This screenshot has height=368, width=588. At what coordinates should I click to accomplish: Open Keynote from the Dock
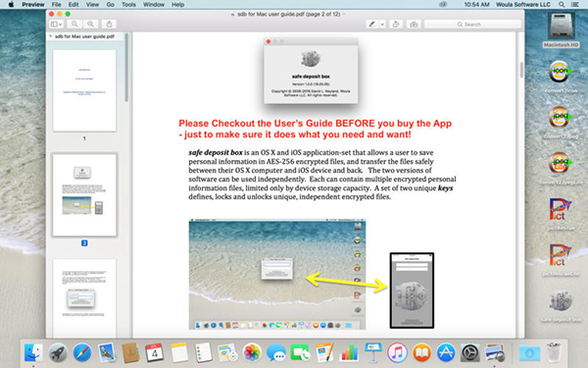pos(373,352)
